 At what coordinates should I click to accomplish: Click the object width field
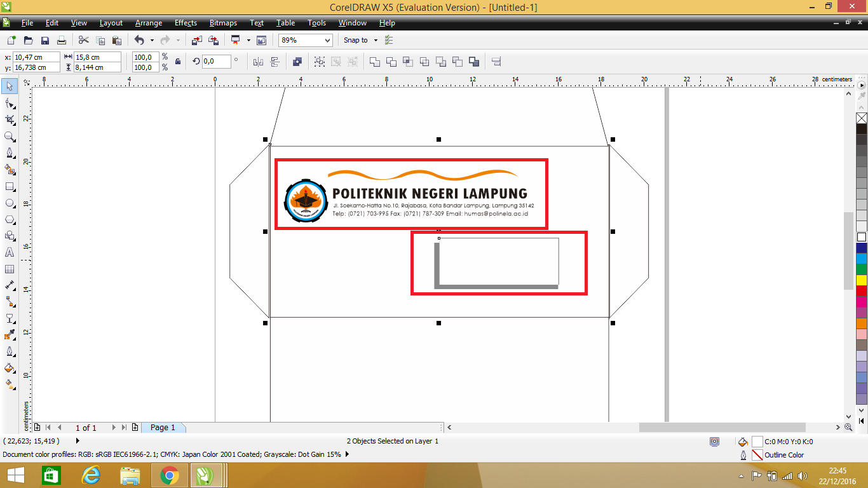coord(97,57)
